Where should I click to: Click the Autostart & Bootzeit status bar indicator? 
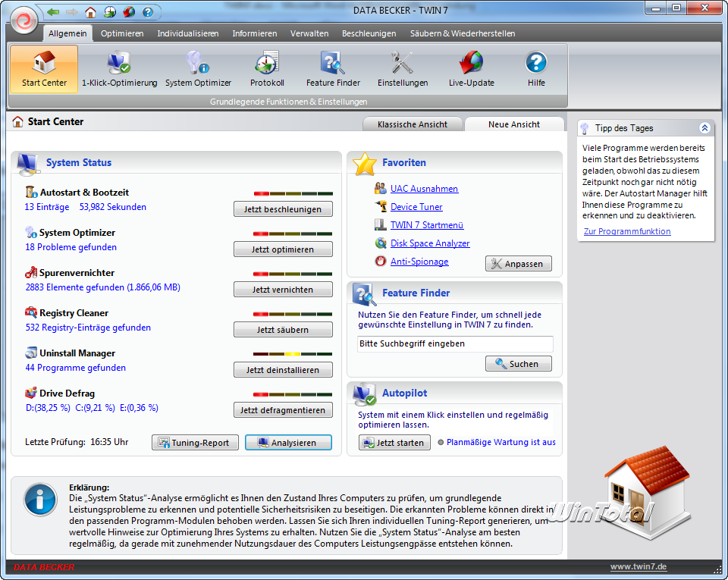(x=293, y=193)
